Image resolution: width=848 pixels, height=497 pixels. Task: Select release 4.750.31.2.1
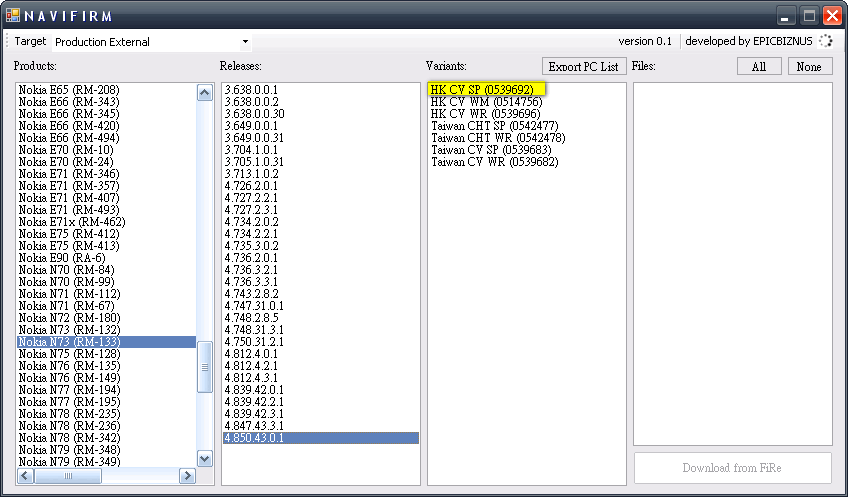[x=254, y=342]
